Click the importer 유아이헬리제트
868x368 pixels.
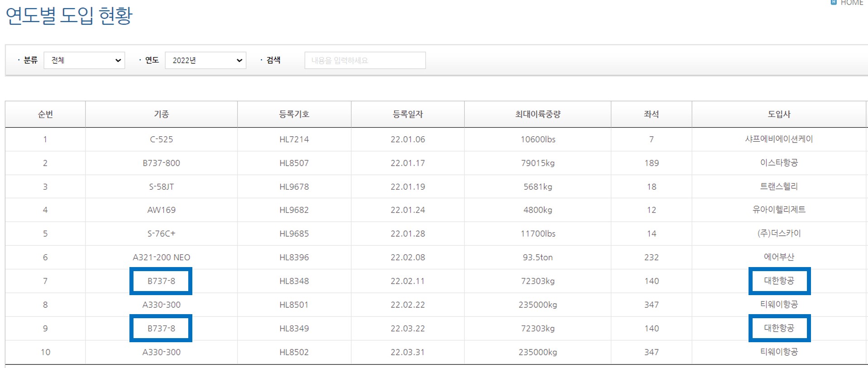pyautogui.click(x=779, y=210)
